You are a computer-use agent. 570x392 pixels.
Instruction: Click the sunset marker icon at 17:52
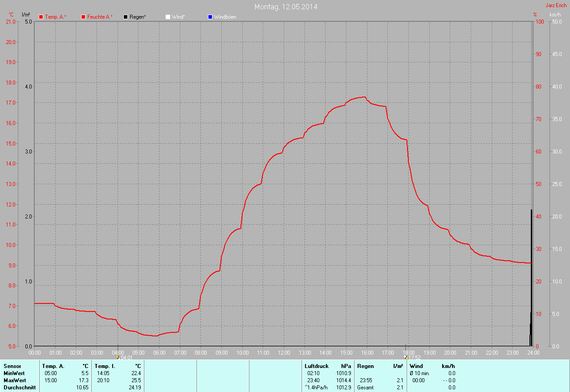point(405,357)
